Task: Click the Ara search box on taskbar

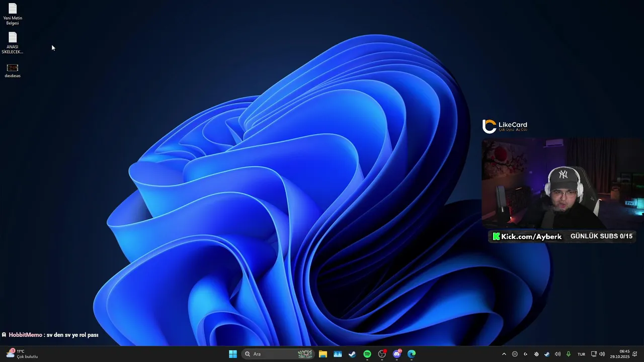Action: click(x=277, y=354)
